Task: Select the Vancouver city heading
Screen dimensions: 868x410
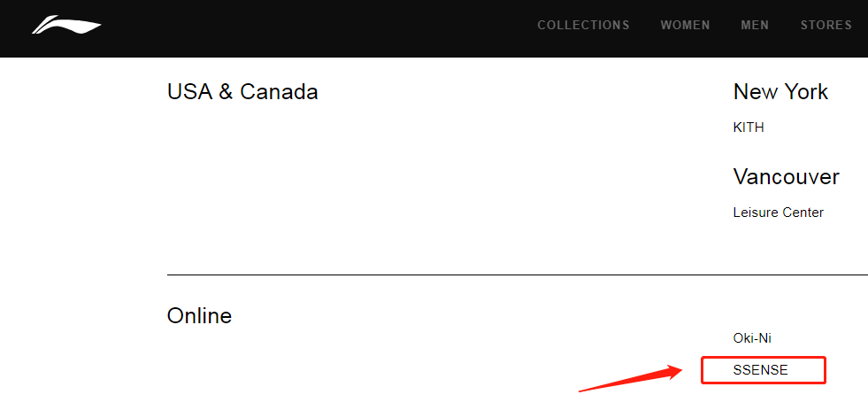Action: click(786, 177)
